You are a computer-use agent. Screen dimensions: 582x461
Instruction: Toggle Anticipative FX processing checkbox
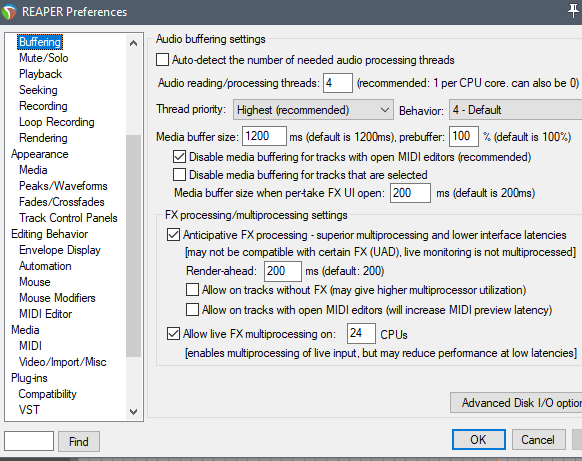pyautogui.click(x=173, y=235)
